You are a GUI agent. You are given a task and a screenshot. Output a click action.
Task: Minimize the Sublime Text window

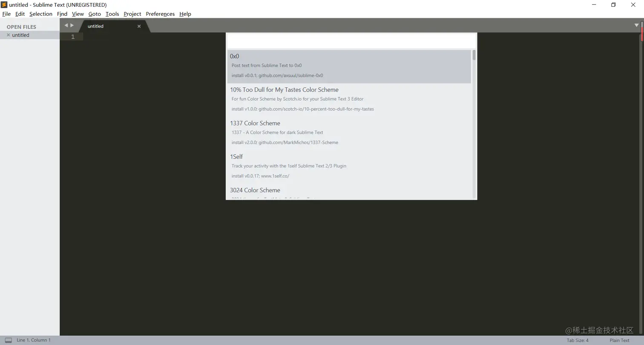click(x=594, y=5)
